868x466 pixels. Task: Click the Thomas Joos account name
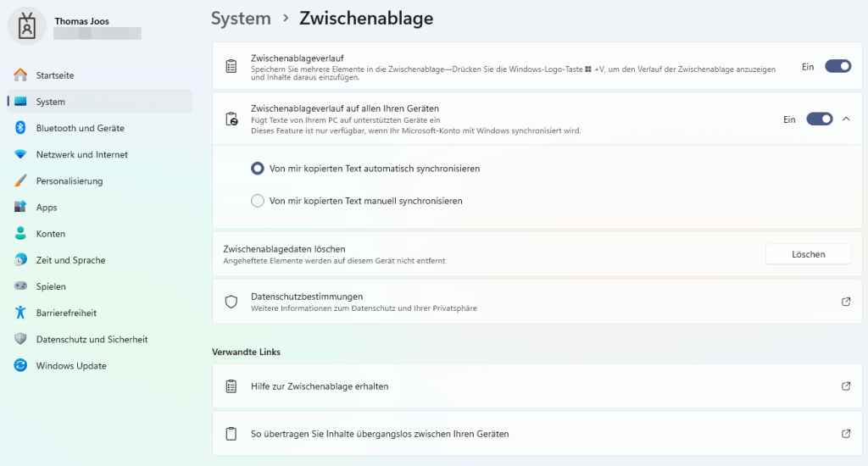point(82,21)
